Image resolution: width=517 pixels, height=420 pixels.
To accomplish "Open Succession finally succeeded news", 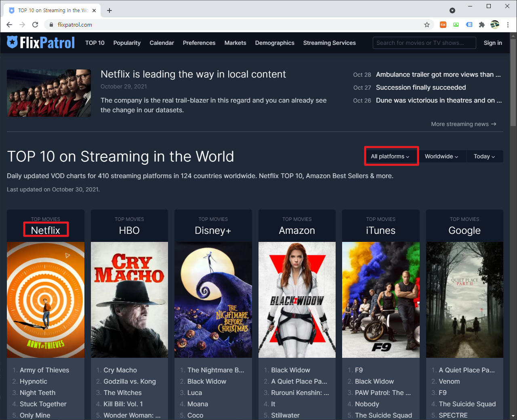I will click(x=421, y=88).
